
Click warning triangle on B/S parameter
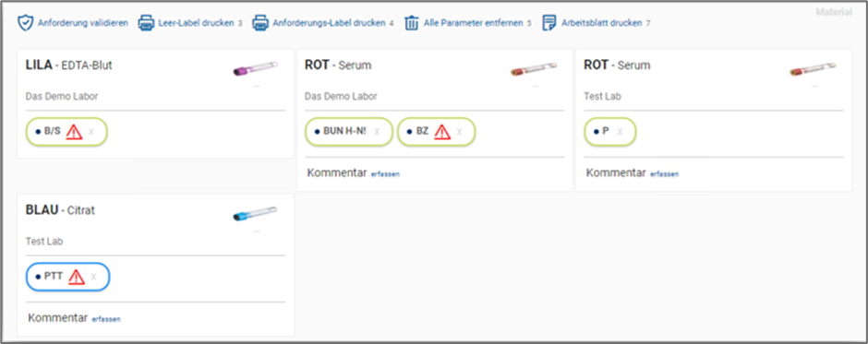(x=74, y=132)
